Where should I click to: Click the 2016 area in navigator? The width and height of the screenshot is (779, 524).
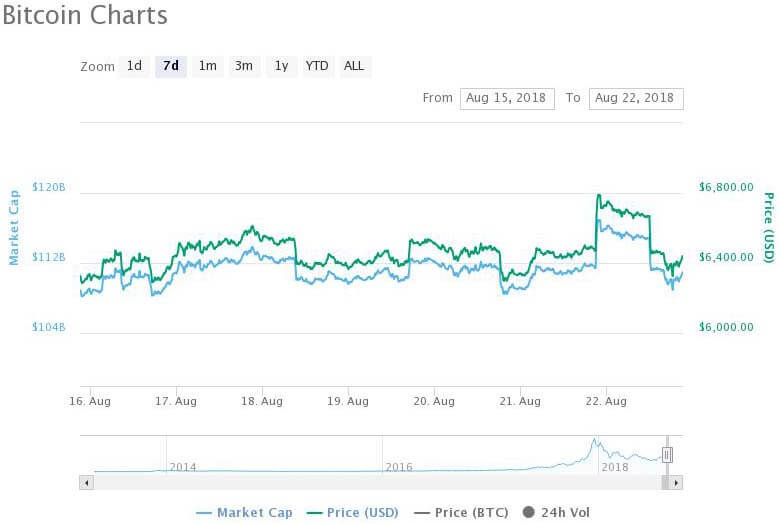pyautogui.click(x=399, y=467)
